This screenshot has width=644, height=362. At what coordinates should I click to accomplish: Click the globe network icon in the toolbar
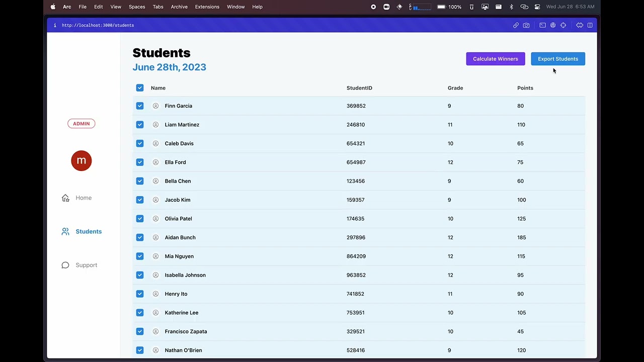pyautogui.click(x=553, y=25)
